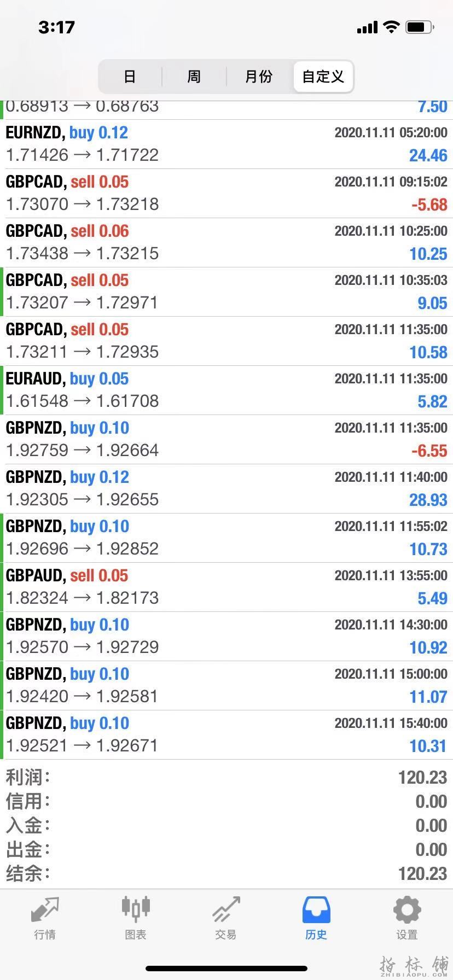Tap the cellular signal bars icon
Screen dimensions: 453x980
click(x=367, y=27)
